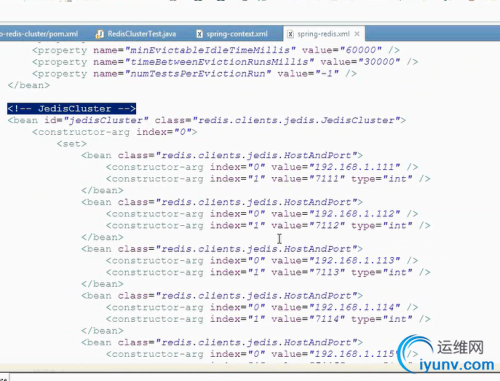Click the bean id="jedisCluster" line
The image size is (500, 381).
point(207,120)
